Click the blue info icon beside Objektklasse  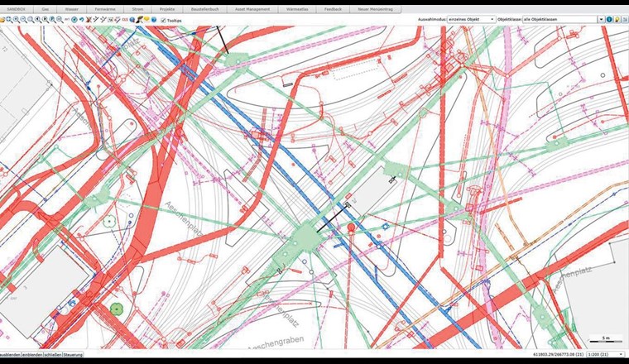pyautogui.click(x=609, y=18)
